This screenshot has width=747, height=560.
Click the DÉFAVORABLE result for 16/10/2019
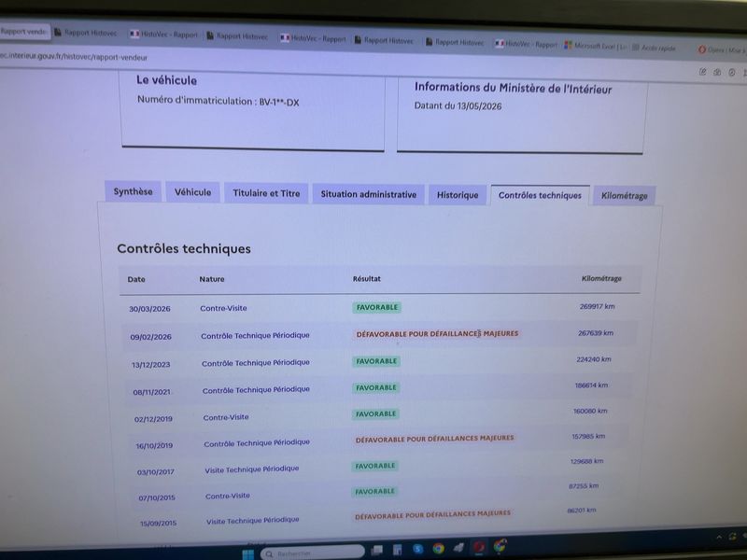[434, 439]
